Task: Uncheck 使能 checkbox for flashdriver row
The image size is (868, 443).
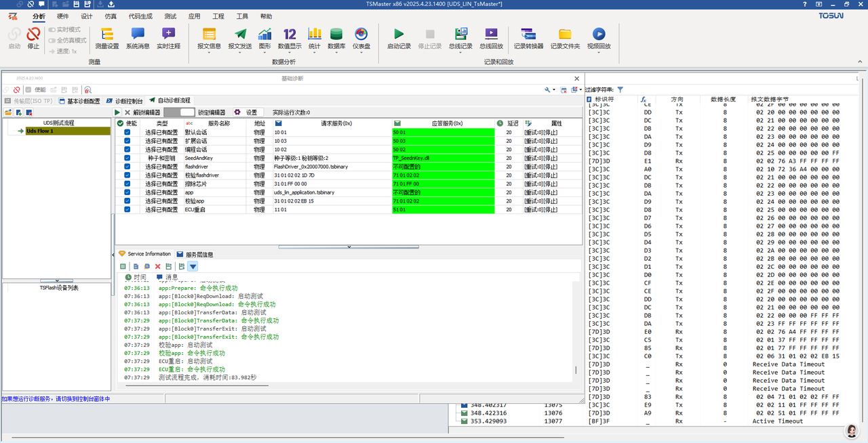Action: tap(127, 167)
